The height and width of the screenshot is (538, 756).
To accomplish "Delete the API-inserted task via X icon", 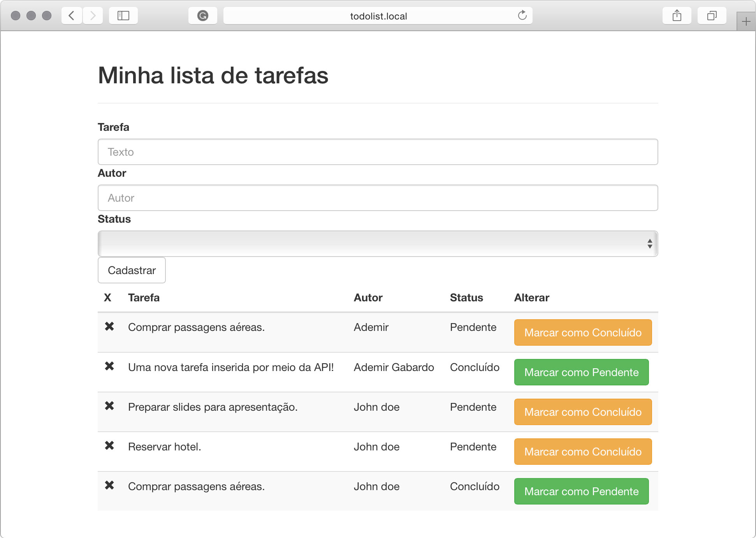I will pyautogui.click(x=109, y=366).
